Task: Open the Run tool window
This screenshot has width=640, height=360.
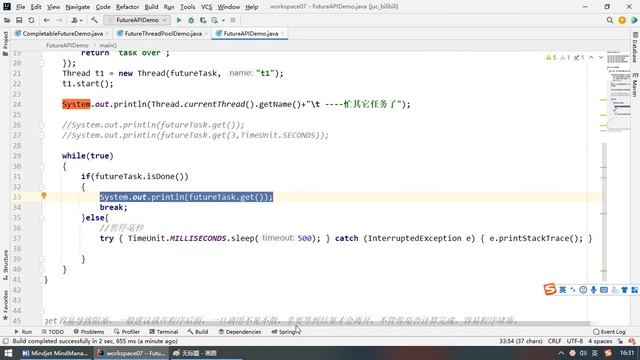Action: (23, 332)
